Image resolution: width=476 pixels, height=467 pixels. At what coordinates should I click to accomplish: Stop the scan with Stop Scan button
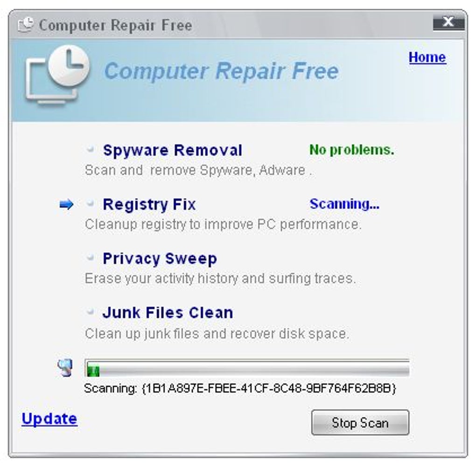tap(360, 423)
